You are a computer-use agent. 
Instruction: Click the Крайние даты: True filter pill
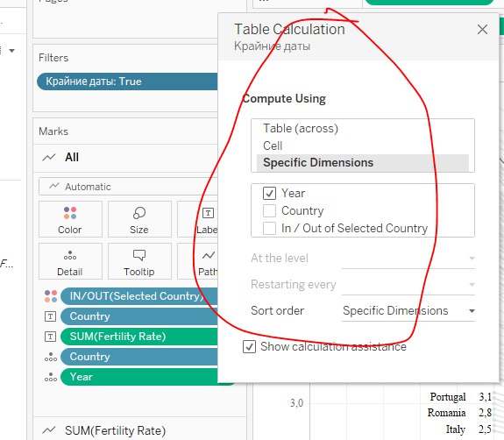[128, 82]
